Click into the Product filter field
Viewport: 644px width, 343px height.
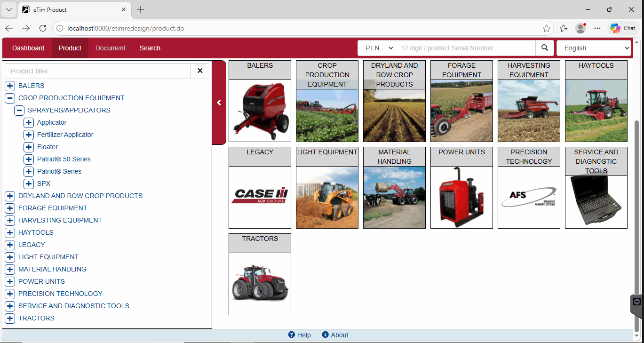point(98,71)
